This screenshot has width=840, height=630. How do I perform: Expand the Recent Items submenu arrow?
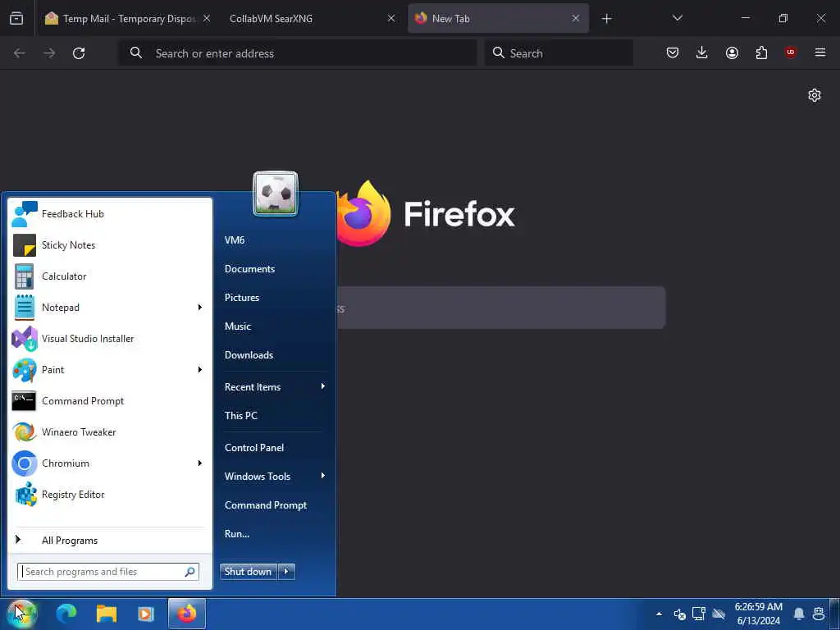[x=323, y=386]
